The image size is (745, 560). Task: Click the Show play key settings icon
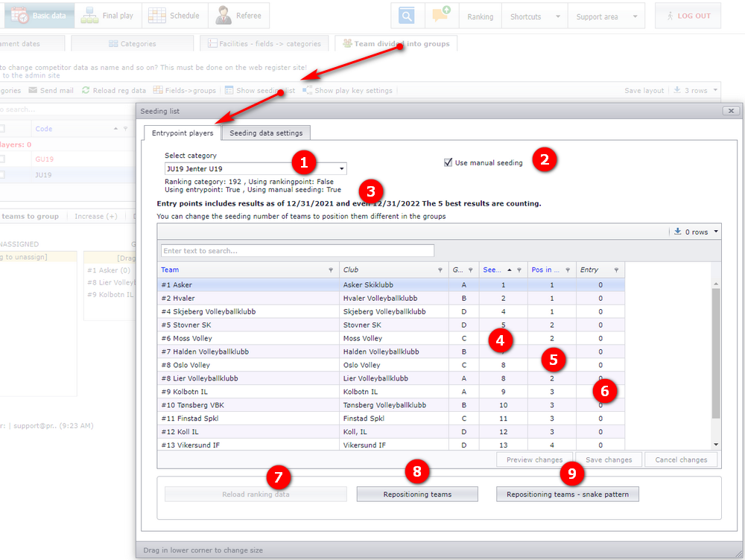tap(308, 90)
